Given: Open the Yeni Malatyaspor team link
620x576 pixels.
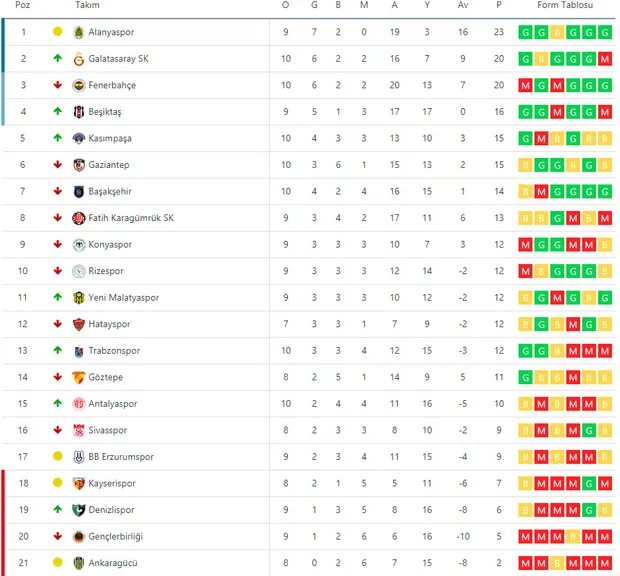Looking at the screenshot, I should pyautogui.click(x=123, y=297).
